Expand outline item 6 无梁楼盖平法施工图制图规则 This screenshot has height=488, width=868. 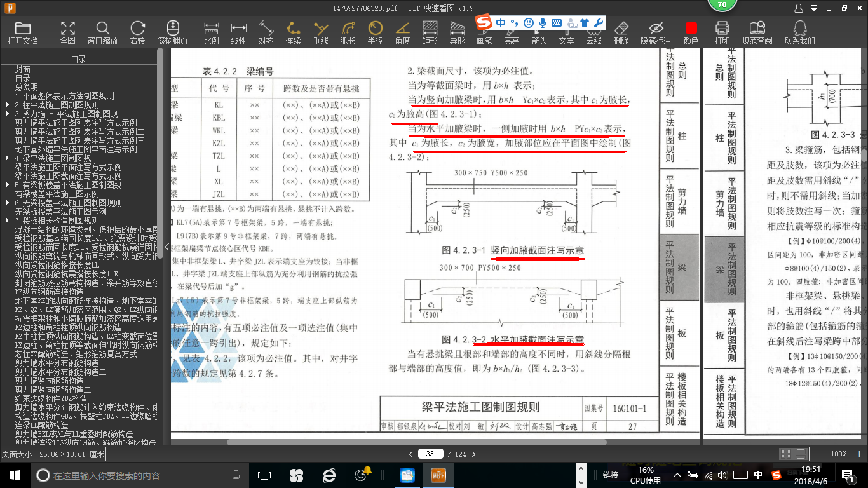coord(7,203)
